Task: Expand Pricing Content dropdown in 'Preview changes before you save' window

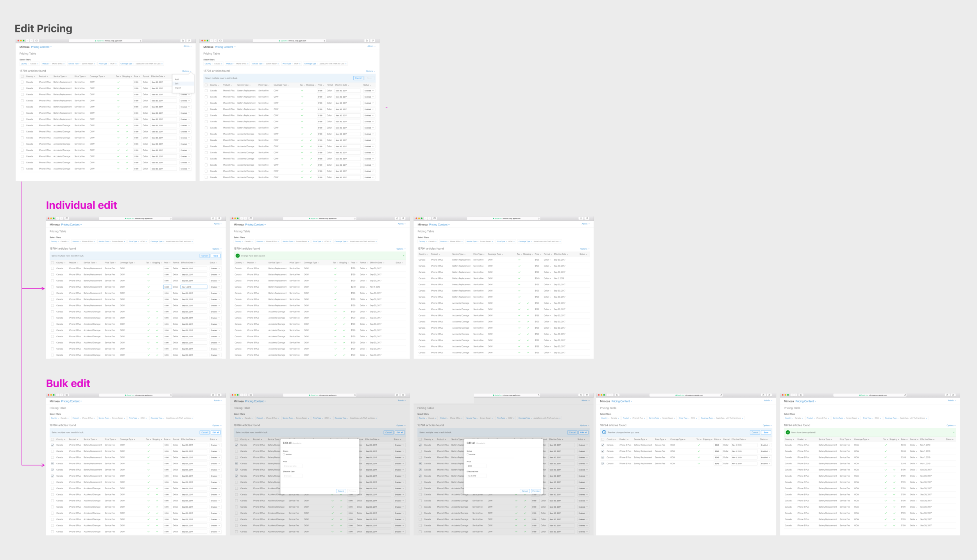Action: (622, 401)
